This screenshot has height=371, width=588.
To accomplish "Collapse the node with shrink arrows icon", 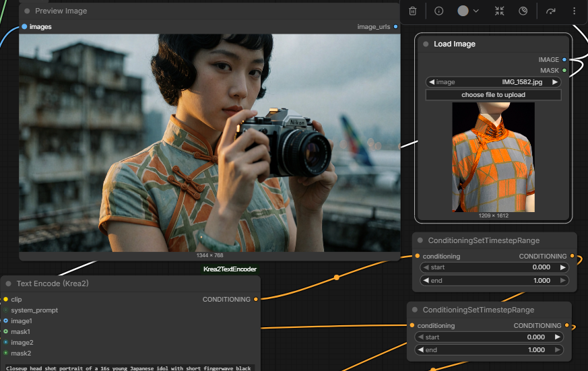I will [x=500, y=11].
